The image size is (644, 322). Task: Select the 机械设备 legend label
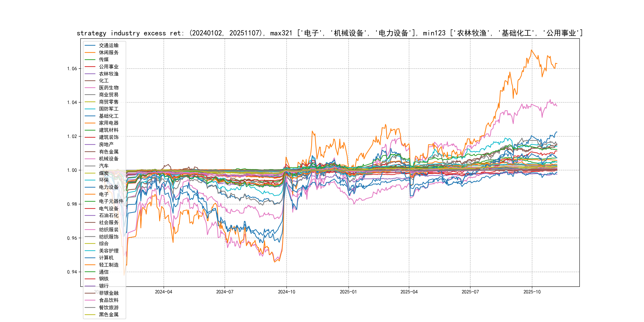click(109, 159)
